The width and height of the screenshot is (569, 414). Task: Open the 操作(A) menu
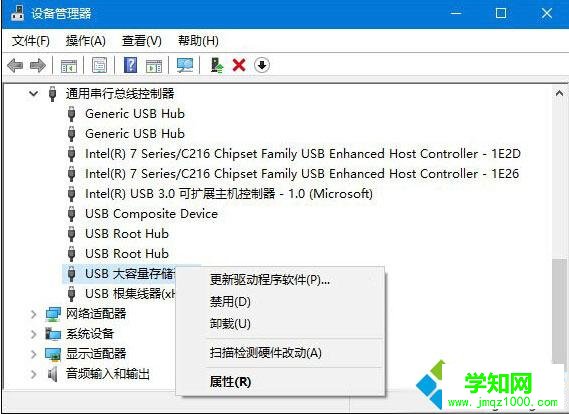click(86, 41)
